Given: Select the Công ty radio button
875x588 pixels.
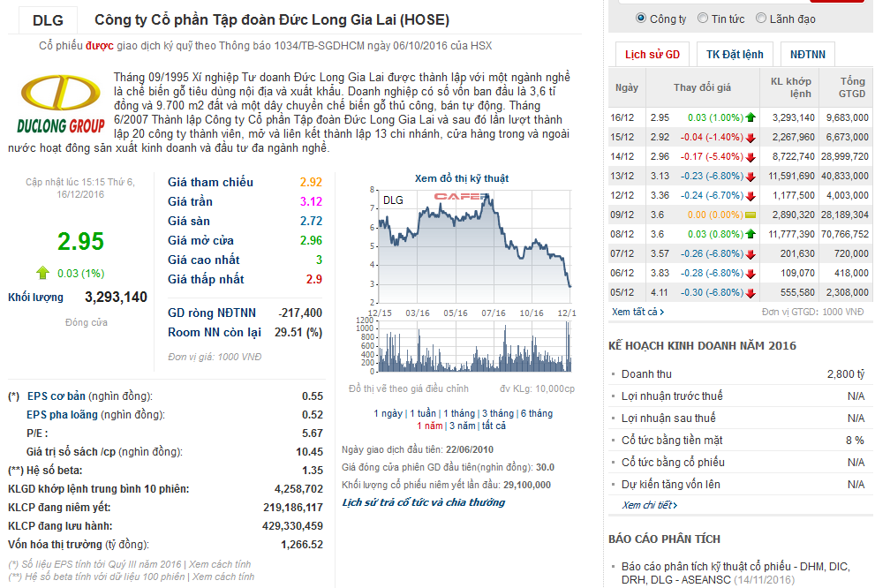Looking at the screenshot, I should [641, 19].
